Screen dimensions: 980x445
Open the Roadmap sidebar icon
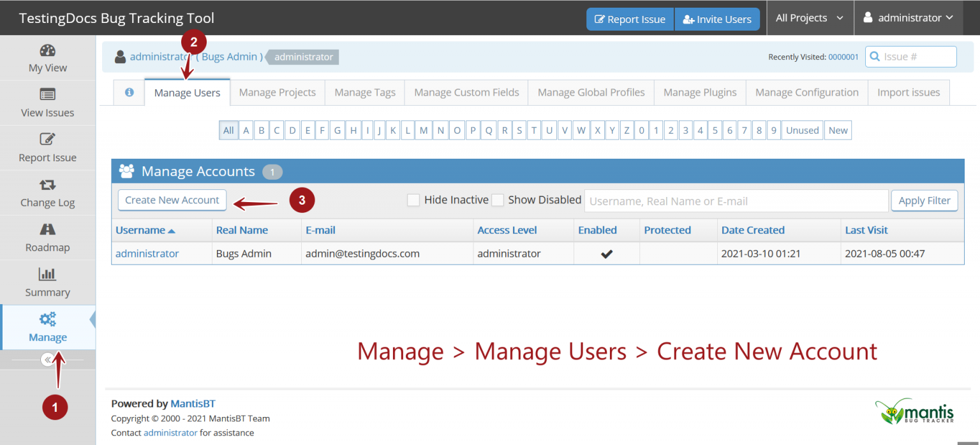(48, 230)
